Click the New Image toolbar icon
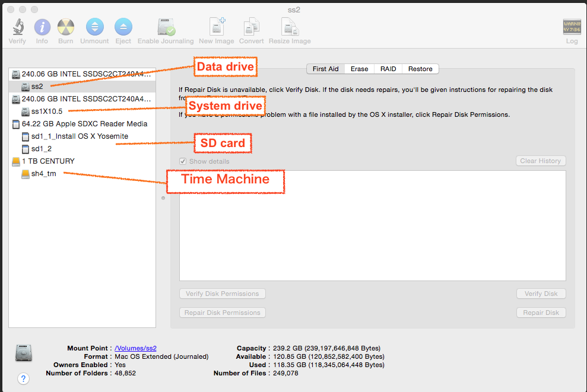 point(217,27)
